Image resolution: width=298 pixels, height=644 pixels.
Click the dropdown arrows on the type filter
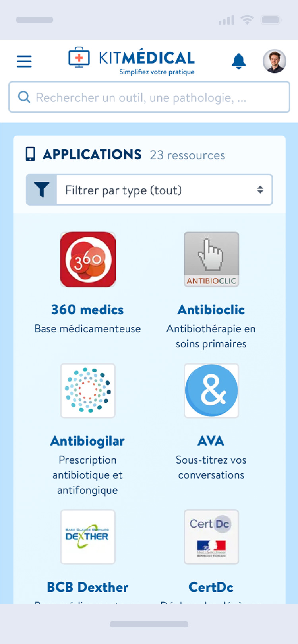[260, 190]
